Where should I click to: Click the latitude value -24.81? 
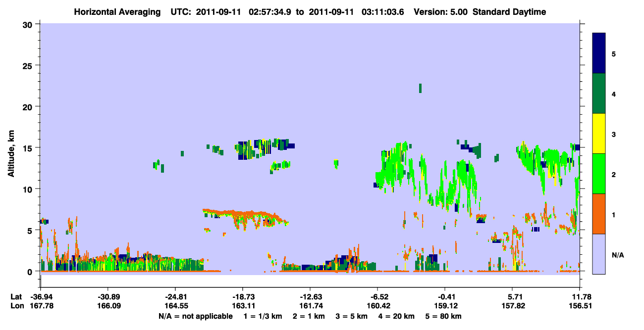(175, 297)
